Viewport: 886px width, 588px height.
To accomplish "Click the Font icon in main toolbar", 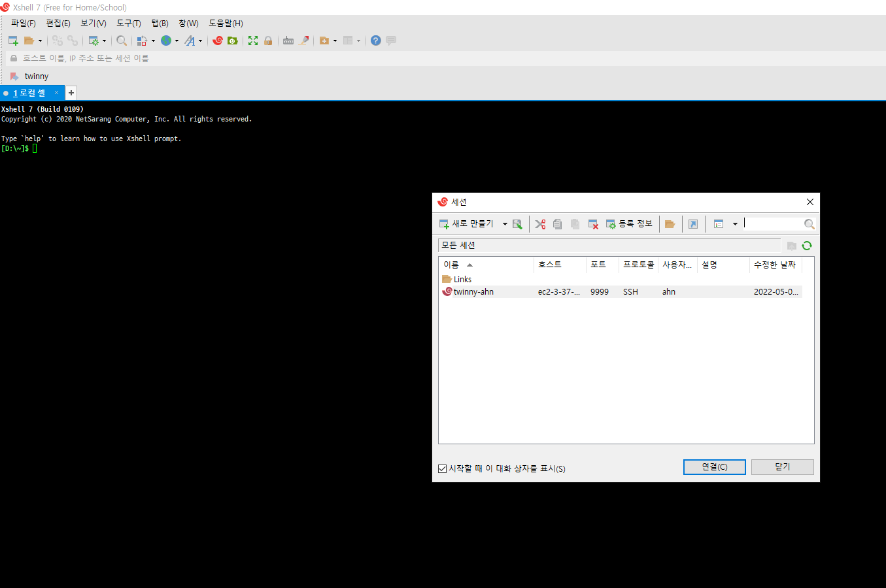I will click(x=190, y=41).
